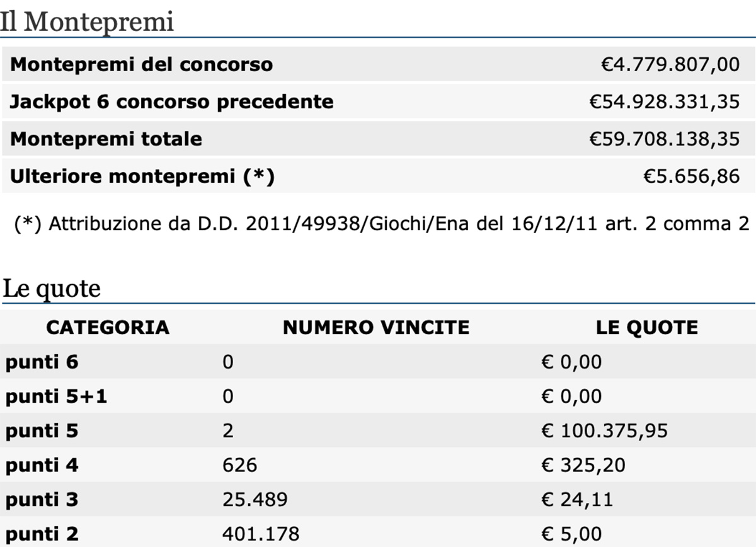
Task: Click the €59.708.138,35 total value
Action: click(x=664, y=139)
